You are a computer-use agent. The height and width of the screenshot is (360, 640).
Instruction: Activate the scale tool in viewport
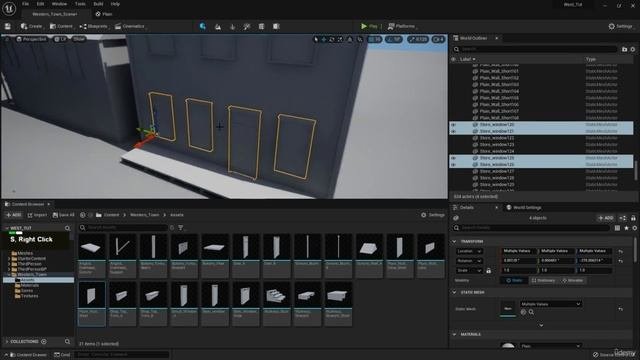click(x=340, y=40)
